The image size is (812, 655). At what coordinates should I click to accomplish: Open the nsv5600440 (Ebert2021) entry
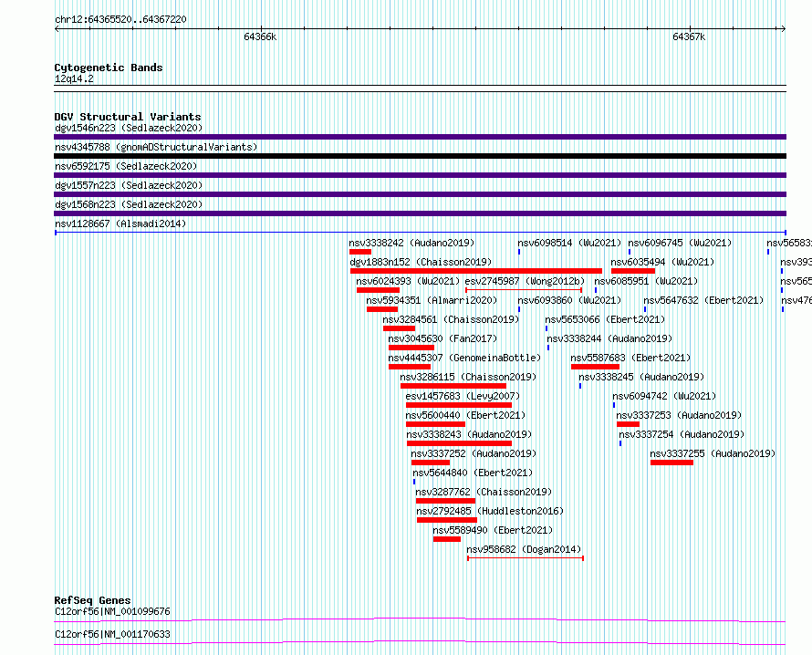pos(465,415)
